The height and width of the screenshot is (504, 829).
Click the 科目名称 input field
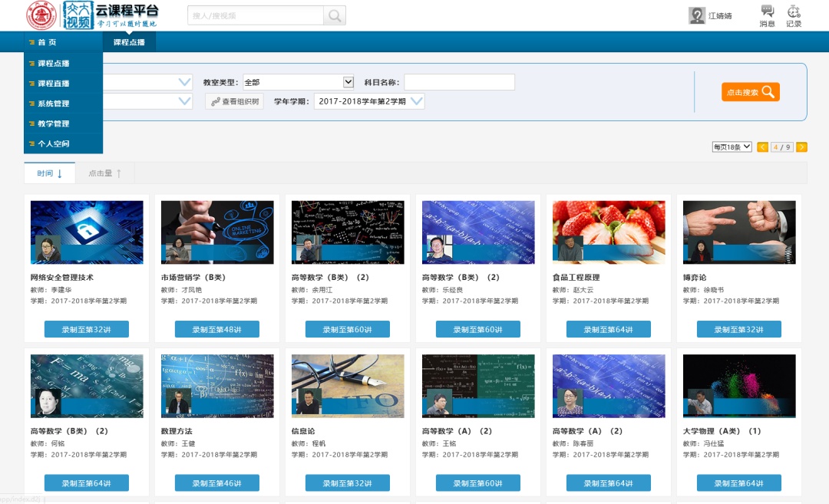[x=459, y=82]
